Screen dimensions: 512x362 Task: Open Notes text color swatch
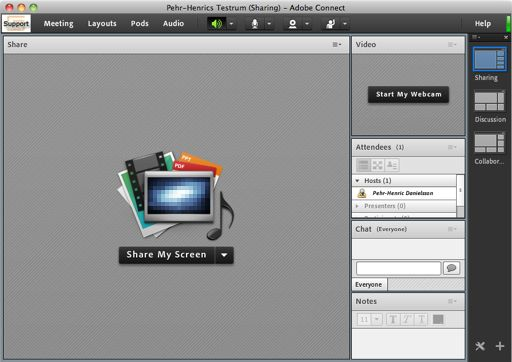(438, 319)
